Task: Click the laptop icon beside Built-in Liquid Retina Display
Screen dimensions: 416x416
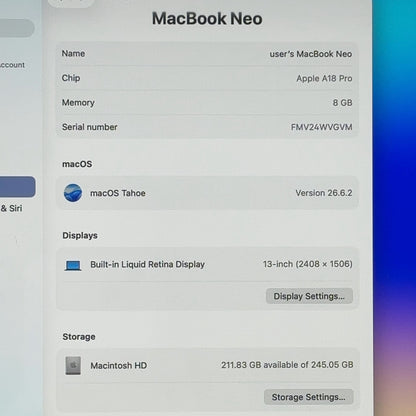Action: coord(73,265)
